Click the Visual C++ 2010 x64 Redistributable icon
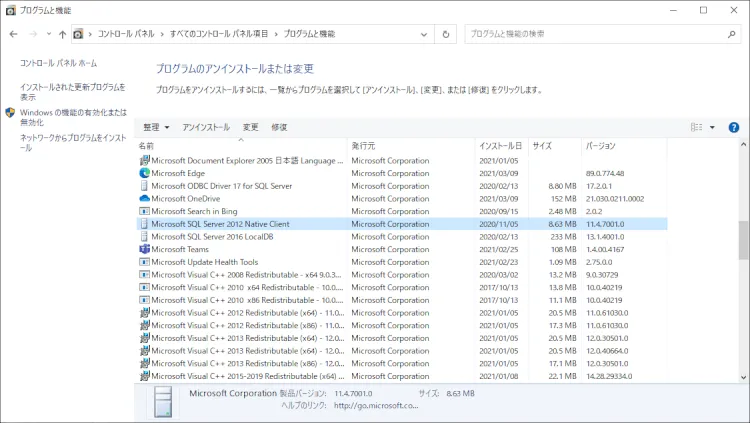Screen dimensions: 750x423 coord(144,287)
